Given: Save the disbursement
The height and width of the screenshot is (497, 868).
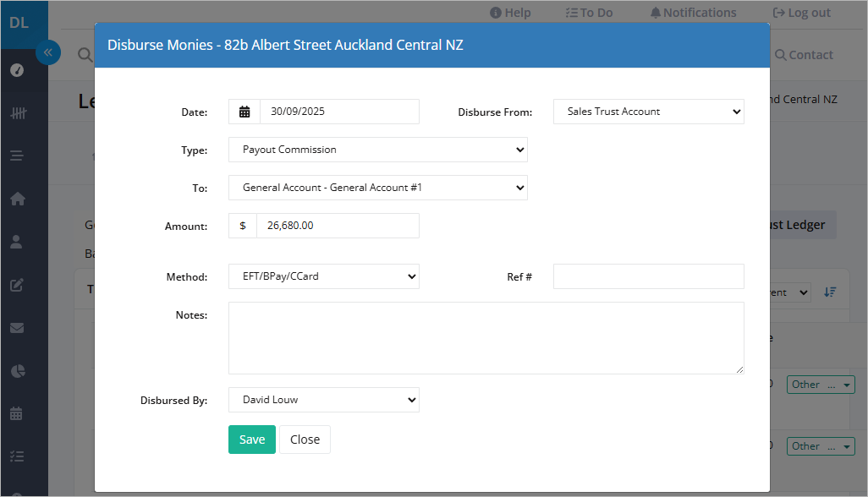Looking at the screenshot, I should coord(252,440).
